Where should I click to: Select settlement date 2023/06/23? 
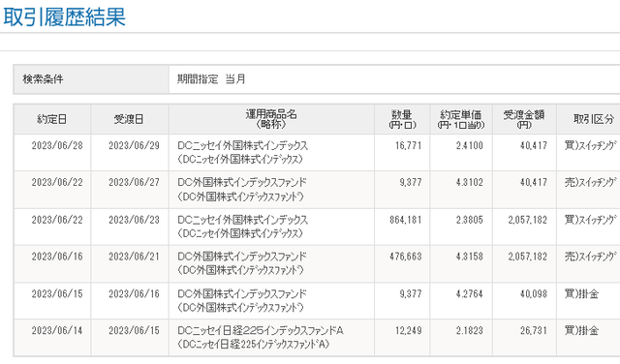[134, 220]
